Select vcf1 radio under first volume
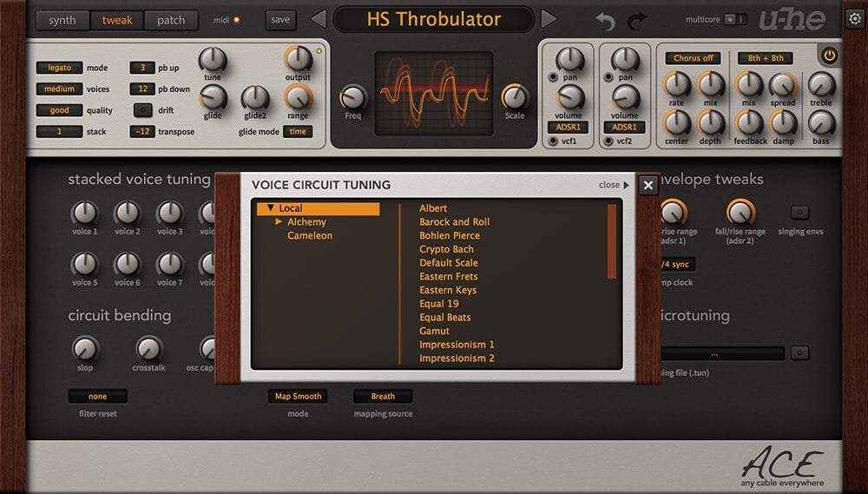This screenshot has width=868, height=494. 553,142
